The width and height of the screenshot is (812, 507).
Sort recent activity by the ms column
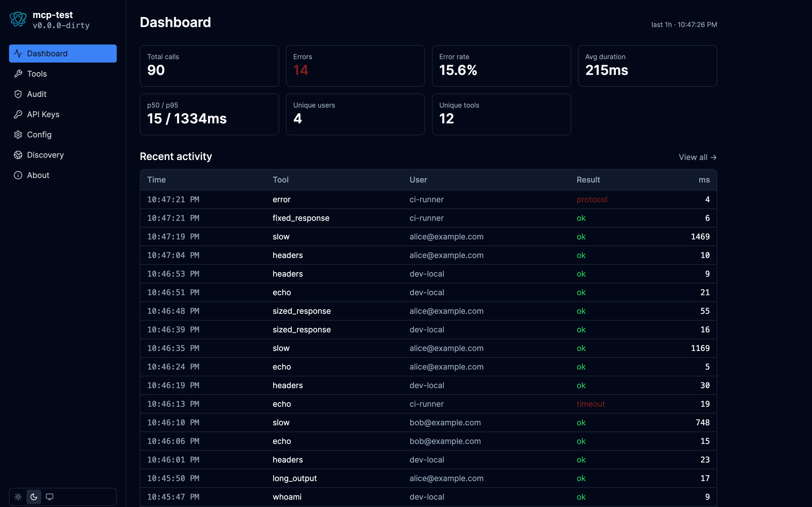pos(704,180)
